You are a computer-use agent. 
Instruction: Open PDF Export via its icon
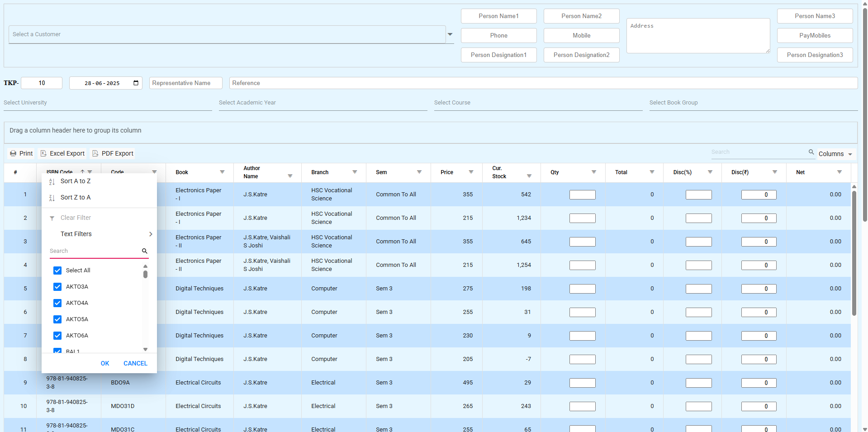95,153
